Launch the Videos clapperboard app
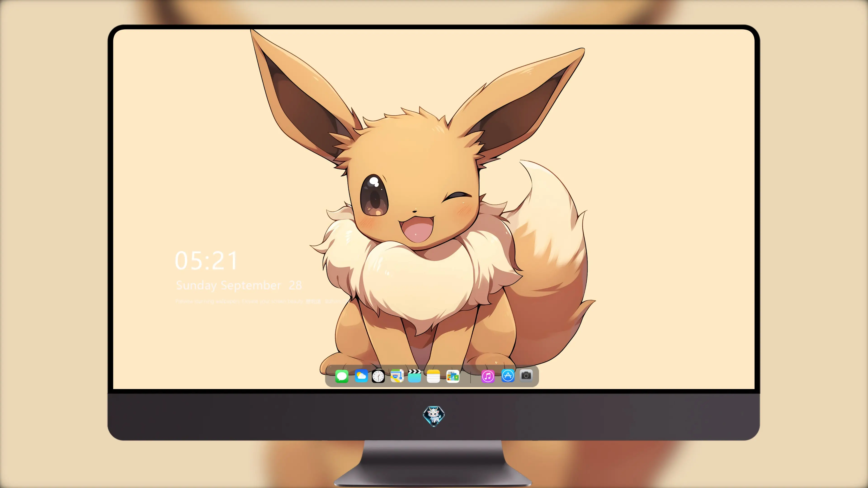This screenshot has height=488, width=868. [x=415, y=376]
